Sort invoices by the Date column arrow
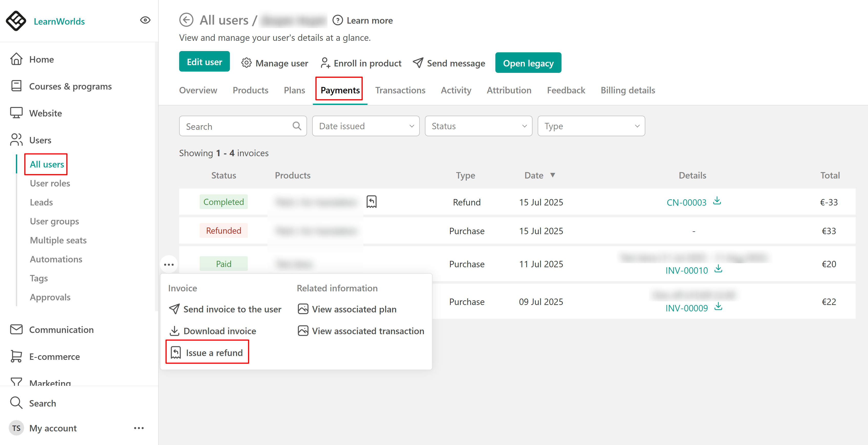868x445 pixels. (x=553, y=175)
